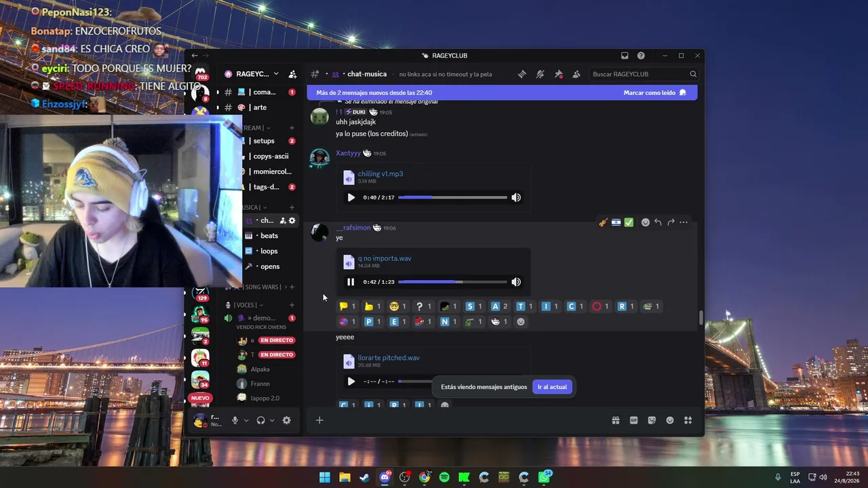The width and height of the screenshot is (868, 488).
Task: Add channel to the VOCES category
Action: [292, 305]
